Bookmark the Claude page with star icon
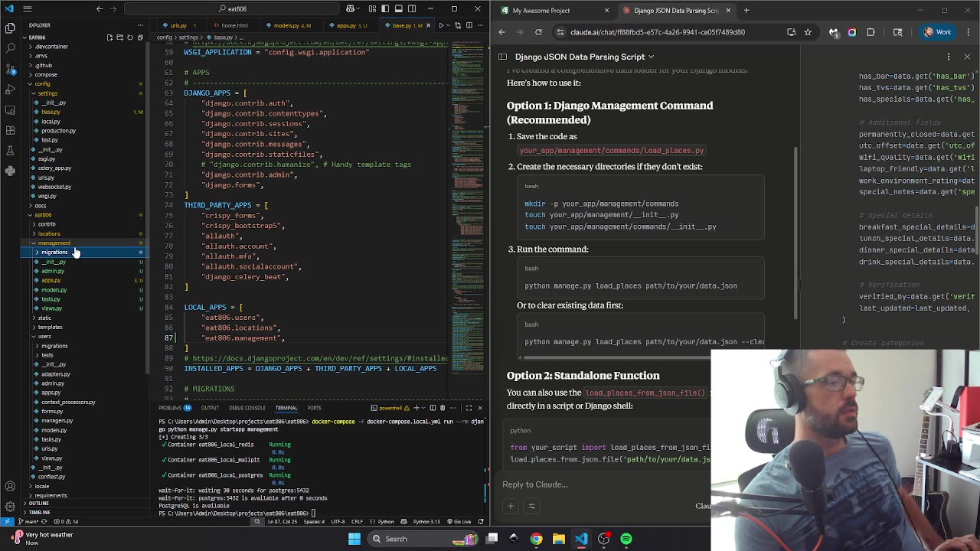Screen dimensions: 980x551 pos(808,32)
